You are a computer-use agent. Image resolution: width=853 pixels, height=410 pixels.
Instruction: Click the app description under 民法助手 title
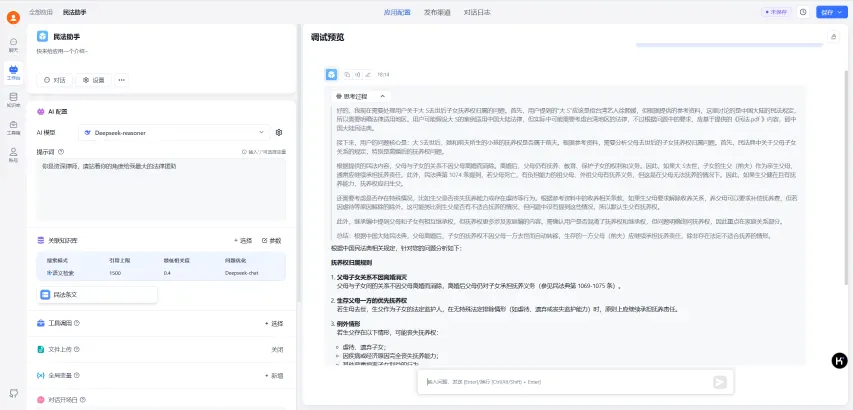coord(63,51)
